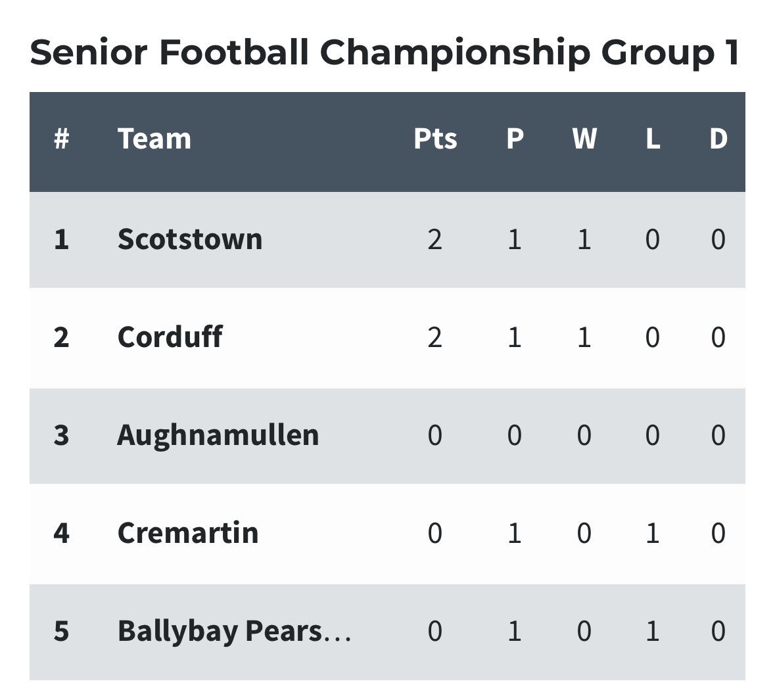Viewport: 775px width, 700px height.
Task: Click Corduff's wins value cell
Action: click(x=584, y=337)
